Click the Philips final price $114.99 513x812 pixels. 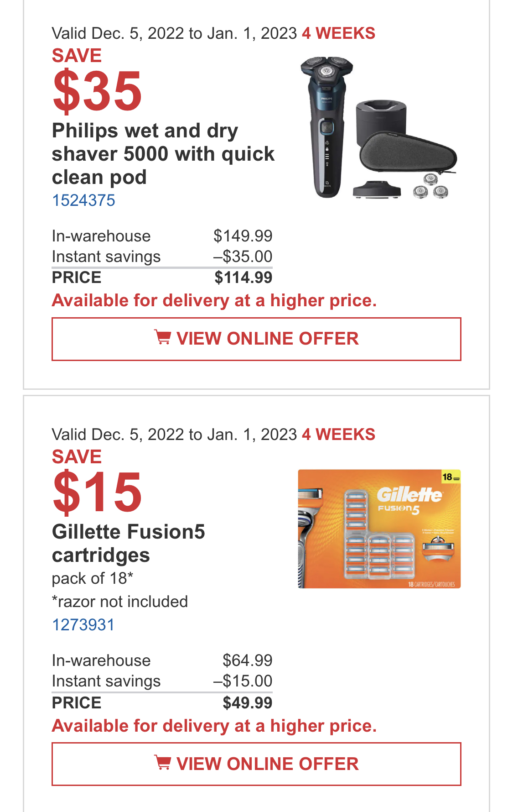[x=244, y=278]
